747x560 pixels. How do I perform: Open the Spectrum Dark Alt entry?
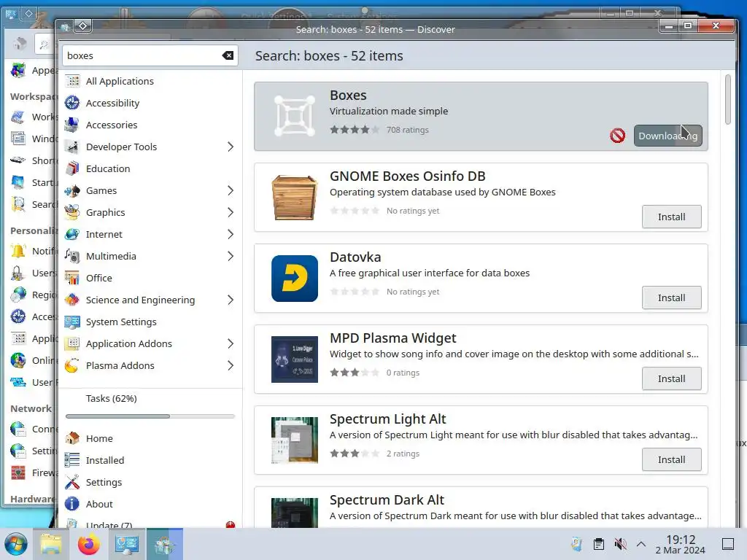click(481, 507)
